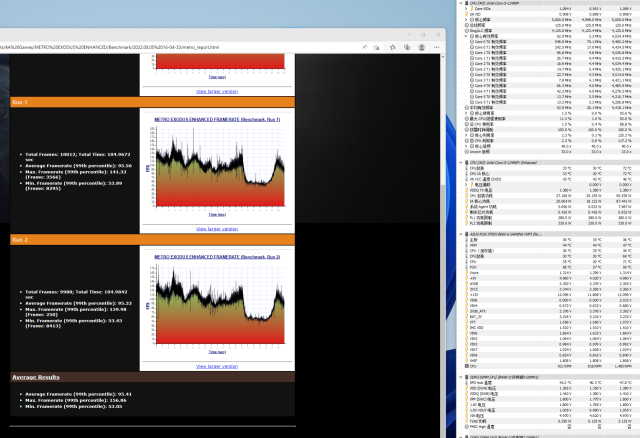Select the Core 5 T1 有效频率 row
The height and width of the screenshot is (438, 640).
pyautogui.click(x=549, y=102)
